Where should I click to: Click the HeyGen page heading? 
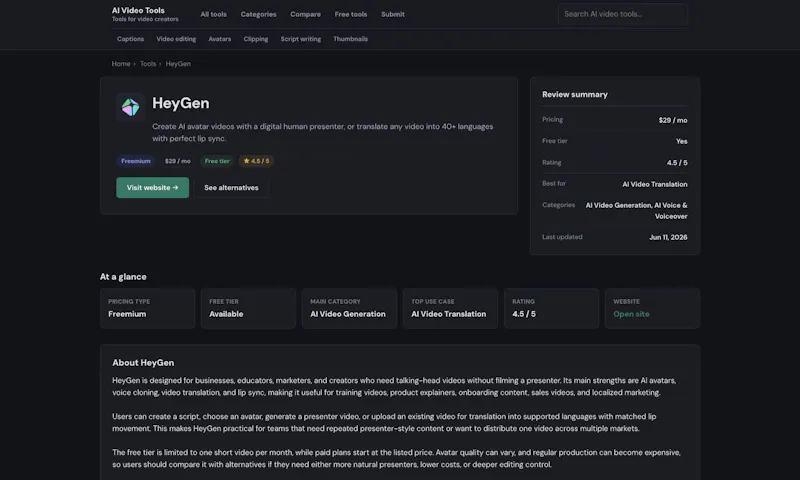(x=181, y=103)
